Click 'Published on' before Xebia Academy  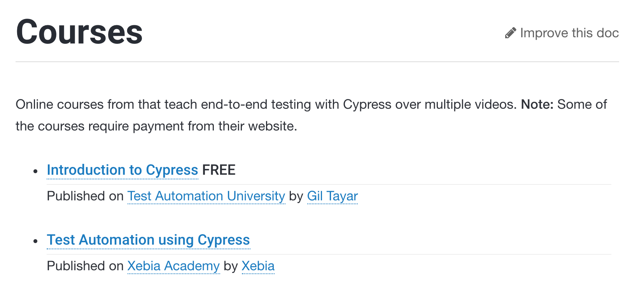[85, 266]
